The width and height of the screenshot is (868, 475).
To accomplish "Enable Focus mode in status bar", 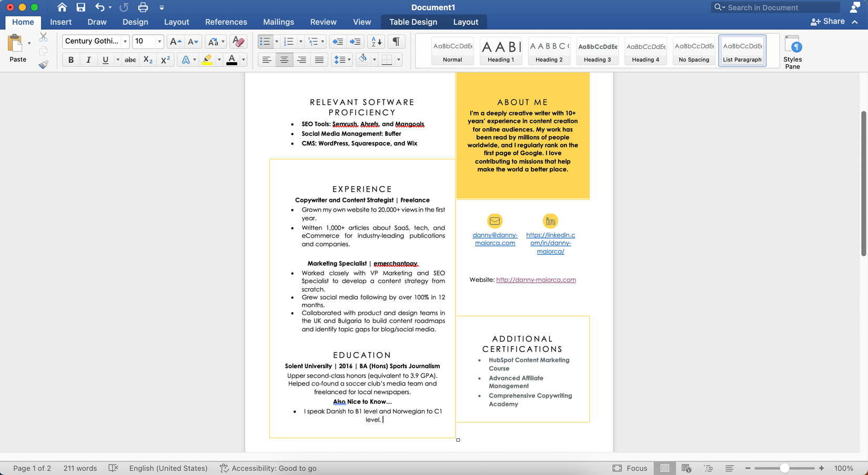I will [x=630, y=468].
